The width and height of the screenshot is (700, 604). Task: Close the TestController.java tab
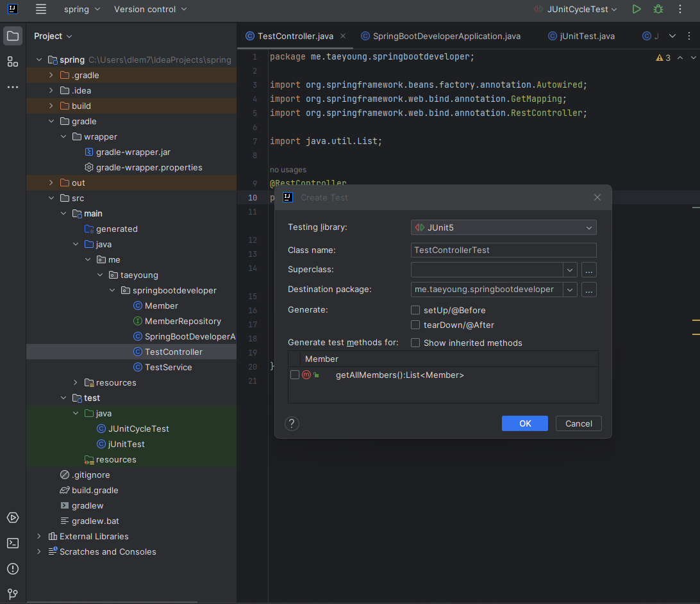[343, 36]
